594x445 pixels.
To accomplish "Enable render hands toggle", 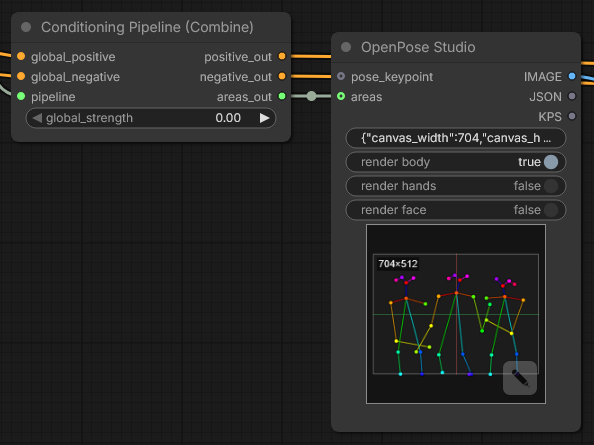I will tap(456, 186).
